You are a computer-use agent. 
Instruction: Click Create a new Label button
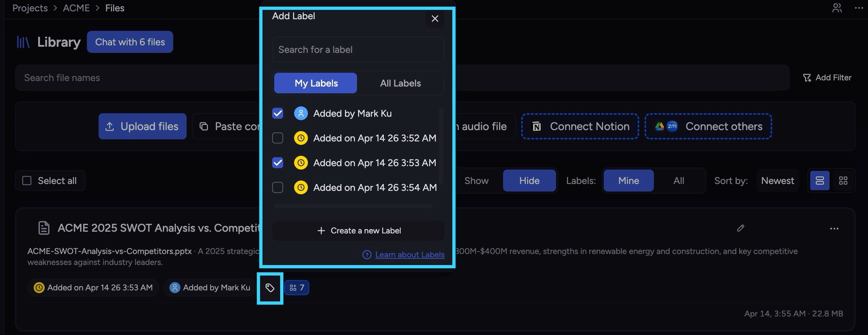click(358, 231)
